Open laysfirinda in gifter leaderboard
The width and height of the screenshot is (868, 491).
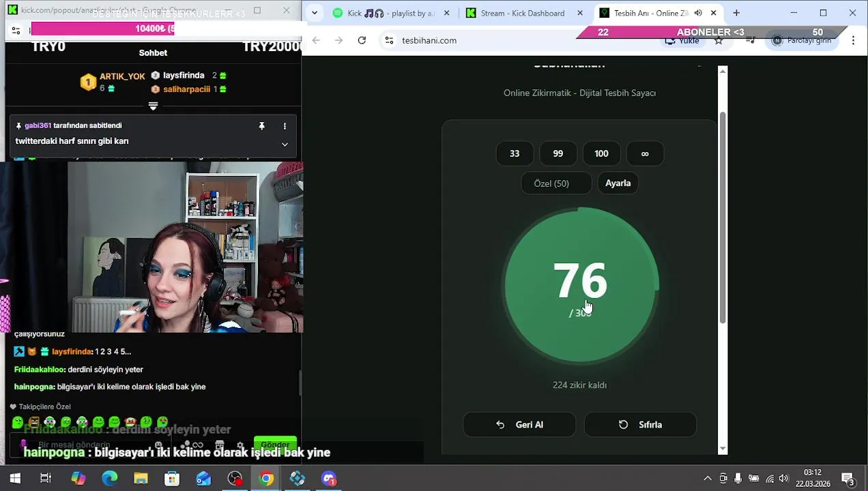pyautogui.click(x=184, y=76)
